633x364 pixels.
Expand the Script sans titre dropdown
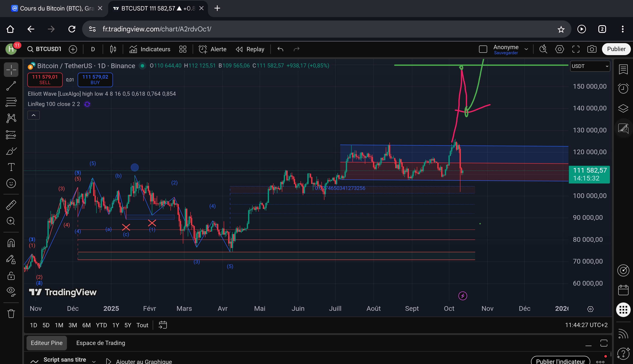94,361
